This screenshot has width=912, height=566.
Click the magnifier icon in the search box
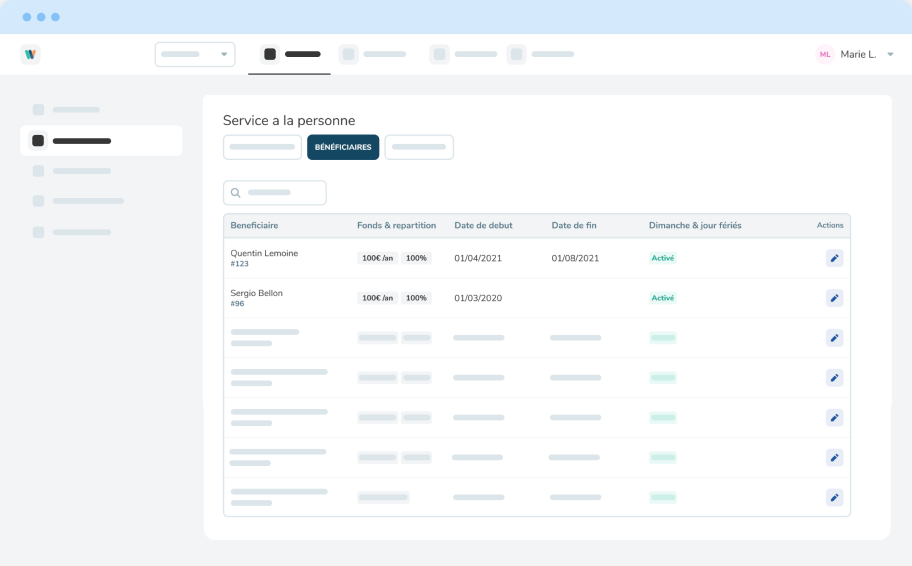[236, 193]
